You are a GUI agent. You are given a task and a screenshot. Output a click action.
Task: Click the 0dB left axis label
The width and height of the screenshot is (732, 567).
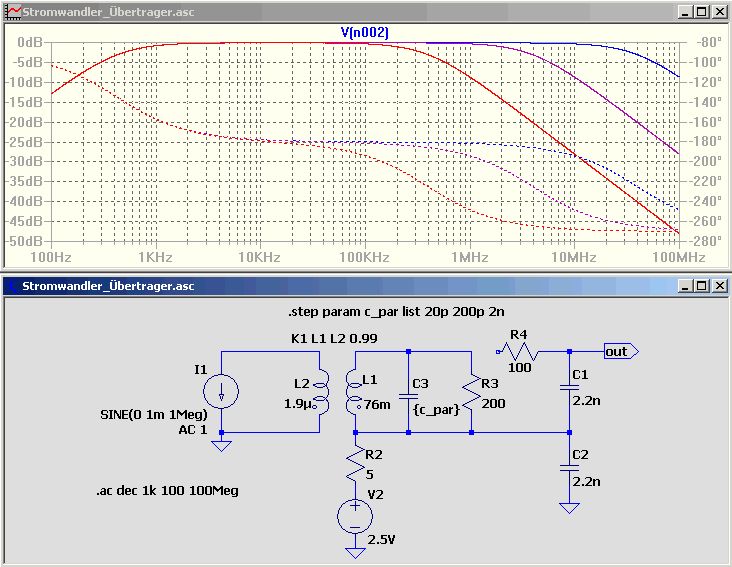(x=30, y=42)
